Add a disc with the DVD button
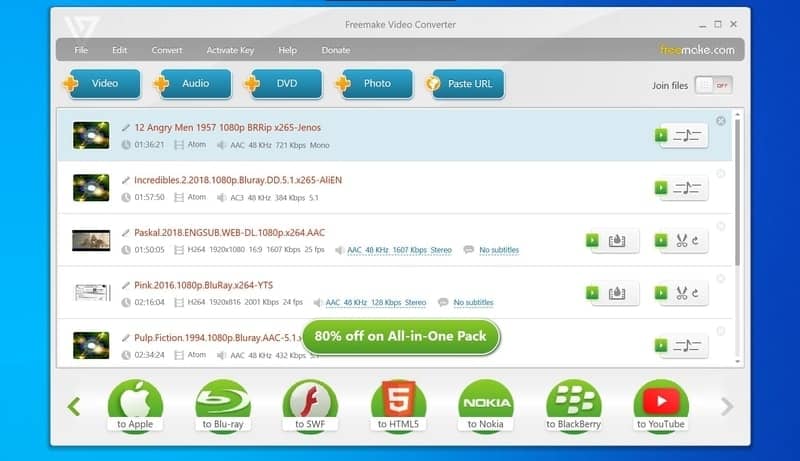 (284, 84)
